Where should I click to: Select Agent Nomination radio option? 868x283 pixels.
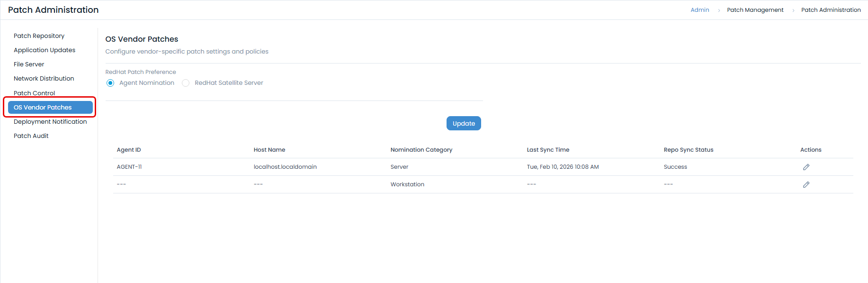110,83
